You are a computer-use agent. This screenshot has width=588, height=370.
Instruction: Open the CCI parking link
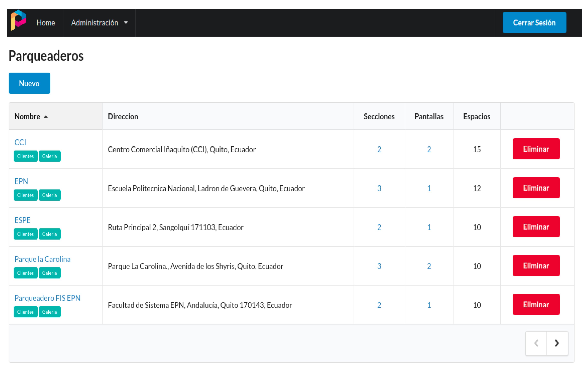pos(20,142)
